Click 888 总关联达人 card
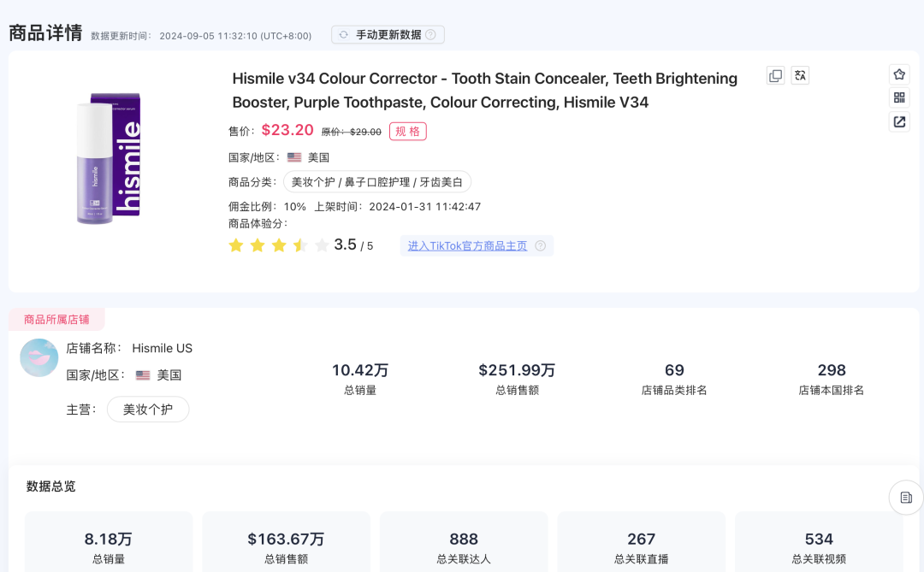924x572 pixels. (x=464, y=542)
